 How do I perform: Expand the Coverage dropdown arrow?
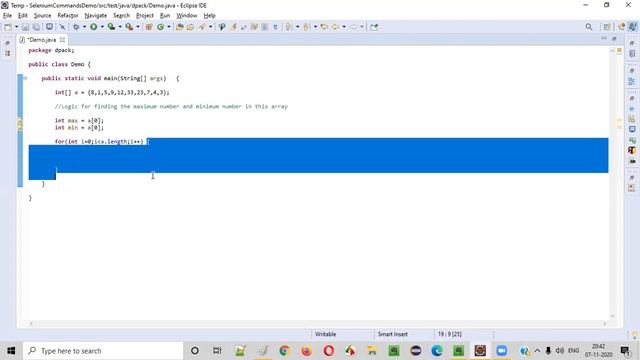tap(120, 27)
